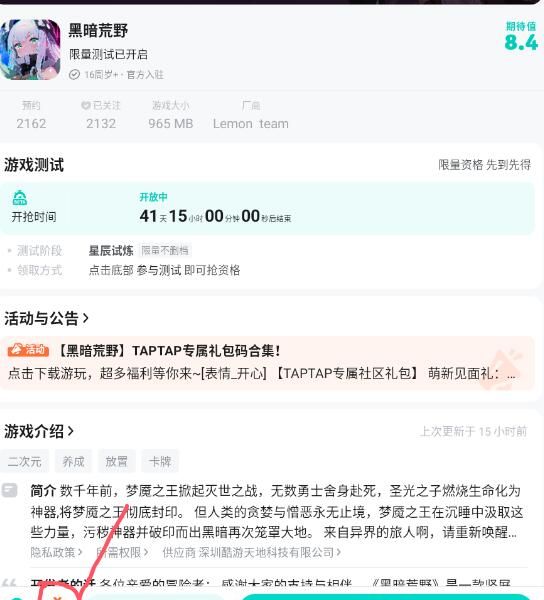Image resolution: width=544 pixels, height=600 pixels.
Task: Tap the 简介 document icon
Action: coord(9,490)
